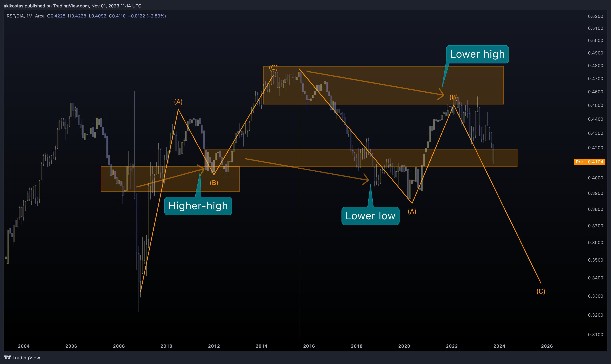Click the C0.4110 close value
The image size is (611, 364).
(117, 16)
